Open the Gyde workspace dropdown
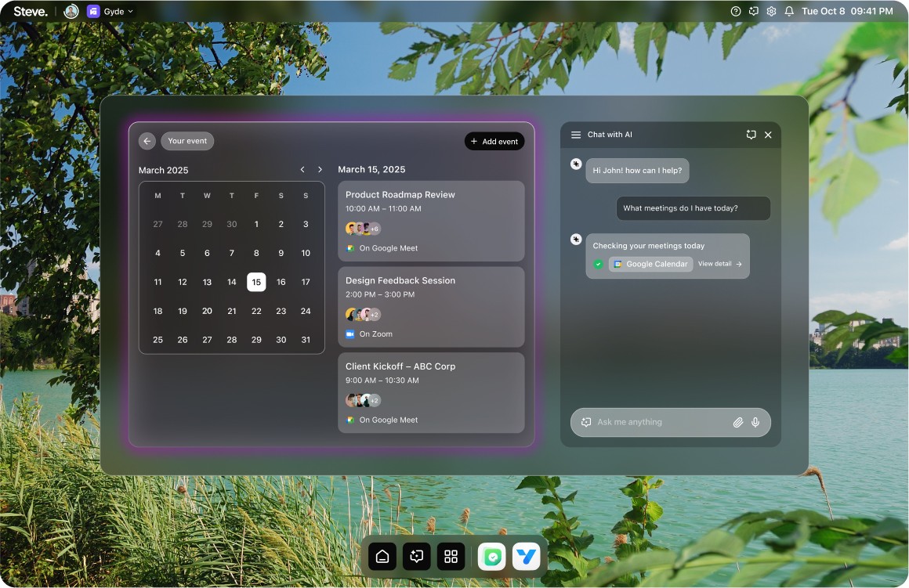Viewport: 909px width, 588px height. (x=110, y=11)
